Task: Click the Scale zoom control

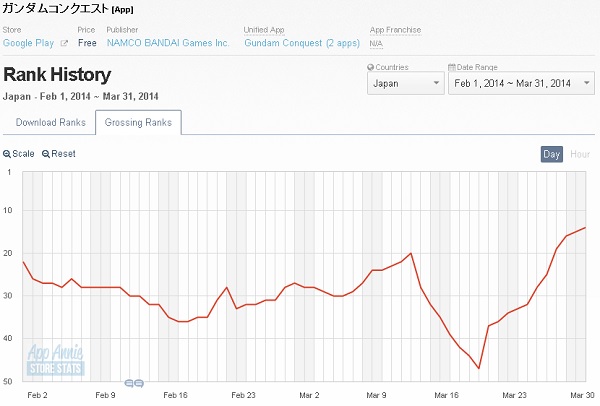Action: pyautogui.click(x=19, y=154)
